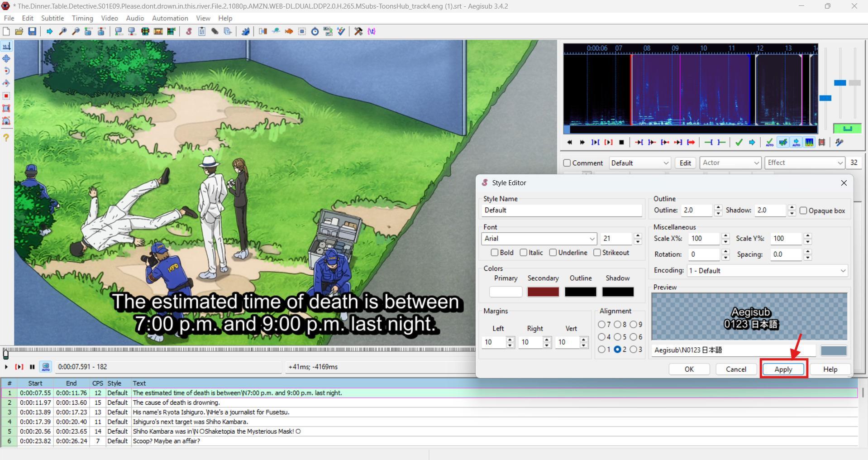The width and height of the screenshot is (868, 460).
Task: Select alignment 8 radio button
Action: click(x=617, y=325)
